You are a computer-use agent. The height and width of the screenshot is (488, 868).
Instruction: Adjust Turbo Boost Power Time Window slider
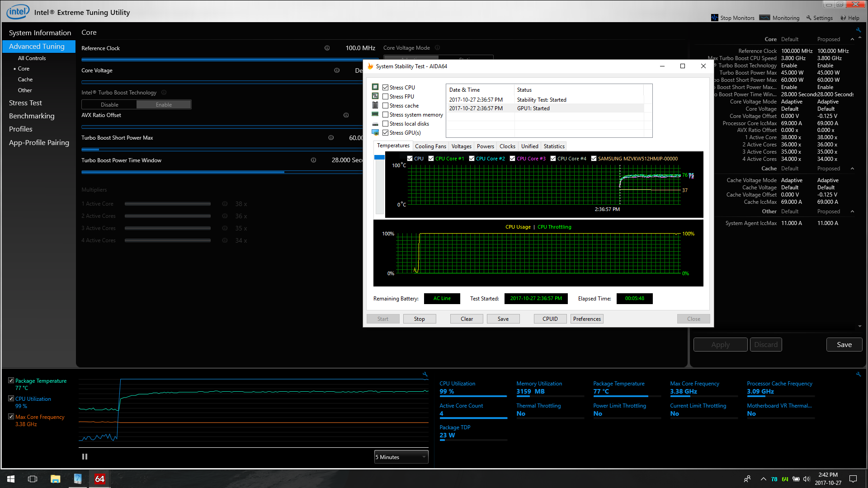222,172
